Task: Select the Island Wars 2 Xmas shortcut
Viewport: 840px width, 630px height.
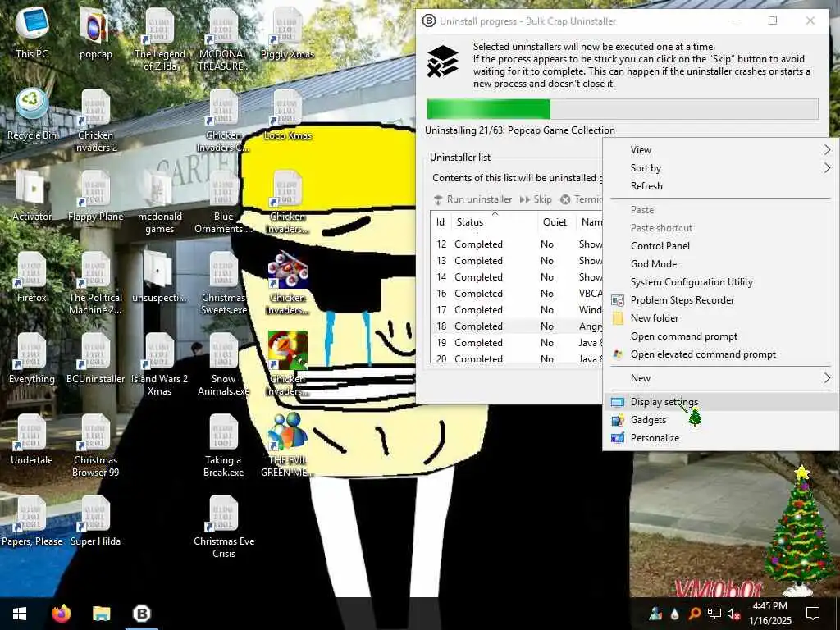Action: [x=160, y=364]
